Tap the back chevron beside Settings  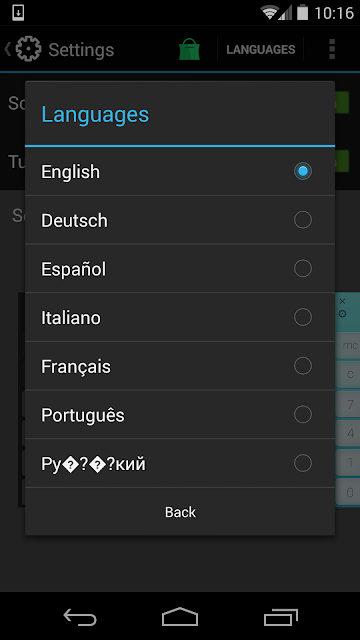pos(7,49)
